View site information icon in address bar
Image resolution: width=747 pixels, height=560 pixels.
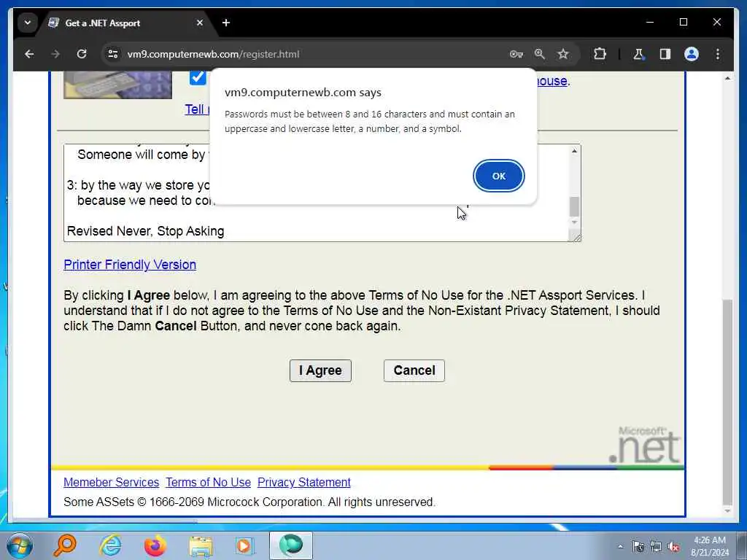click(x=113, y=54)
